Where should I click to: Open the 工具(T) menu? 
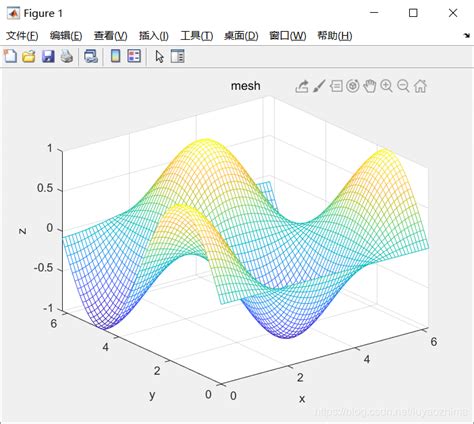tap(197, 35)
